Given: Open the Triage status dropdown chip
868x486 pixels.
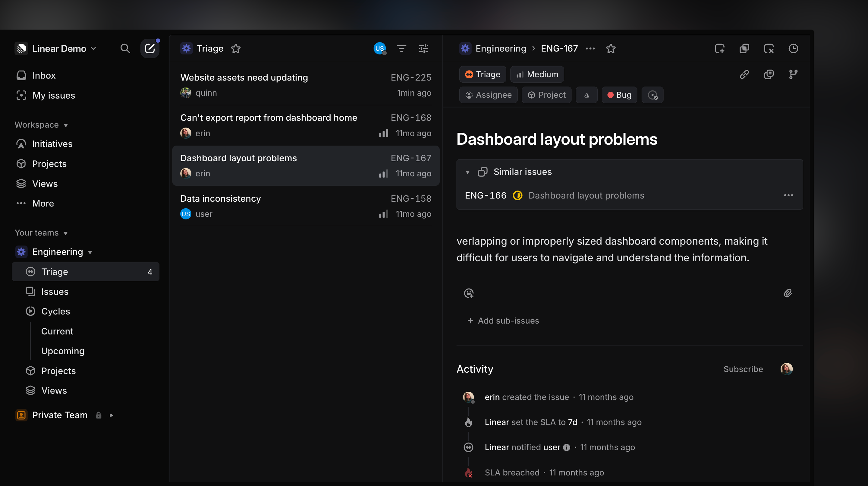Looking at the screenshot, I should 483,74.
